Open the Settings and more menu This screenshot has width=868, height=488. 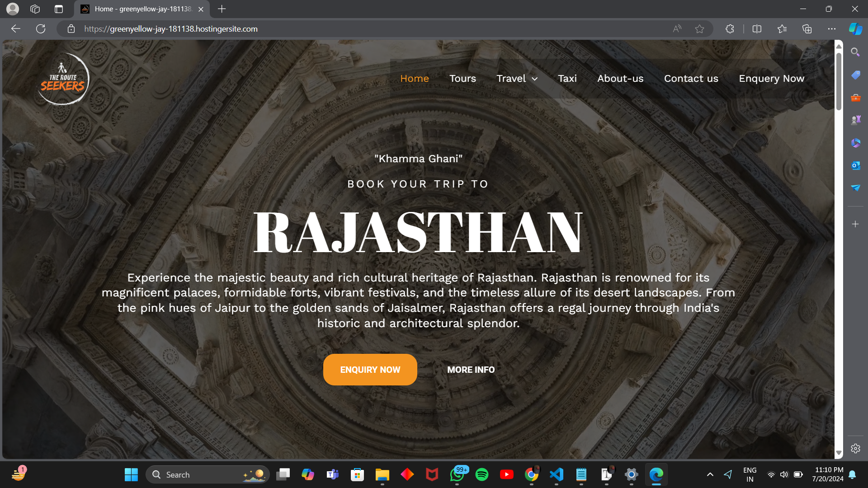[x=832, y=28]
